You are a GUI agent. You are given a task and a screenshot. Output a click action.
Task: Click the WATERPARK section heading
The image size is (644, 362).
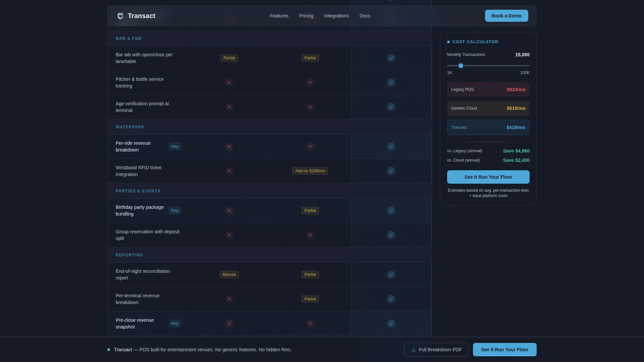(130, 127)
